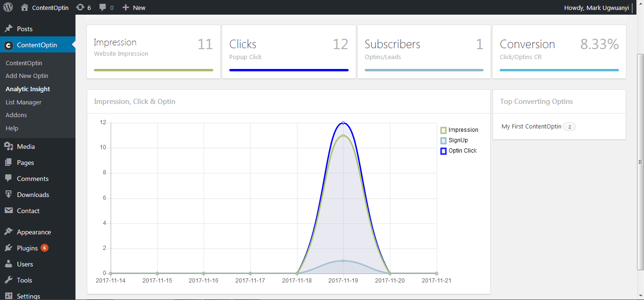
Task: Open the Appearance brush icon
Action: pyautogui.click(x=8, y=232)
